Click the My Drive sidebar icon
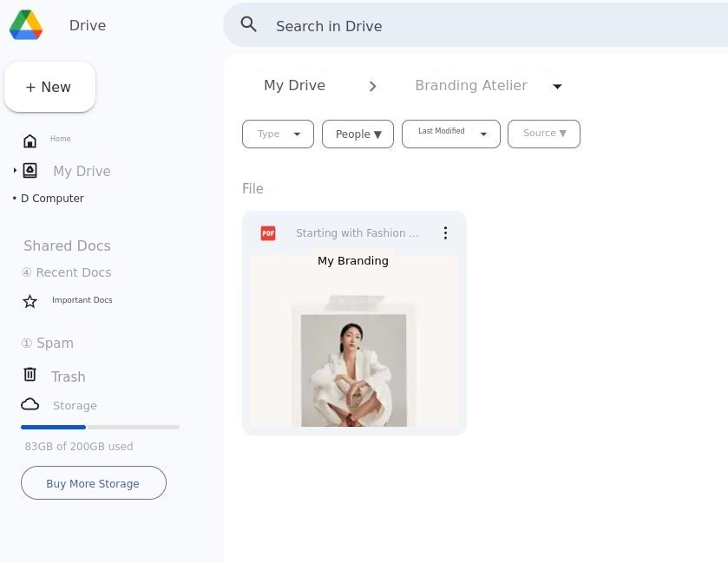The width and height of the screenshot is (728, 563). (30, 171)
